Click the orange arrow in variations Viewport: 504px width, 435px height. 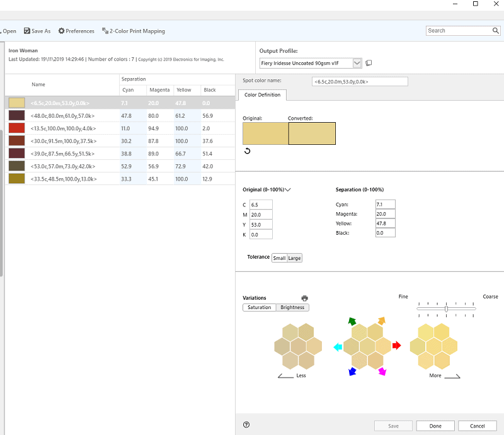[381, 321]
